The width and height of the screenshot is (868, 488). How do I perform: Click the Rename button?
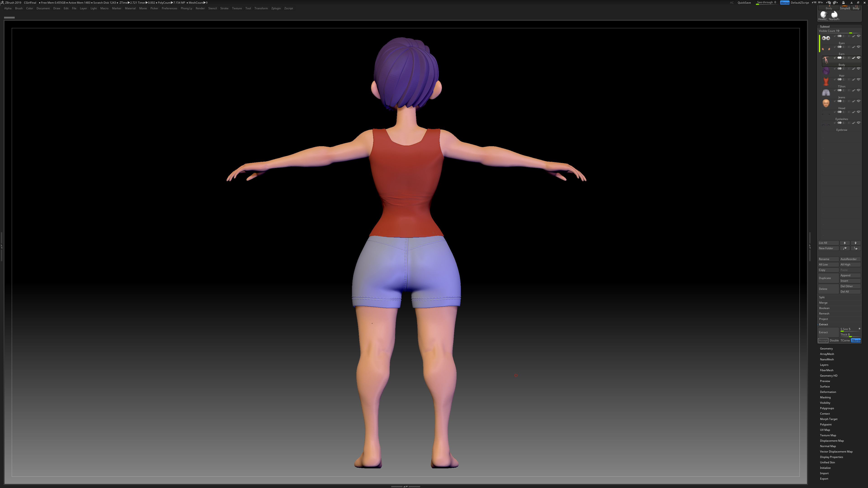point(828,259)
